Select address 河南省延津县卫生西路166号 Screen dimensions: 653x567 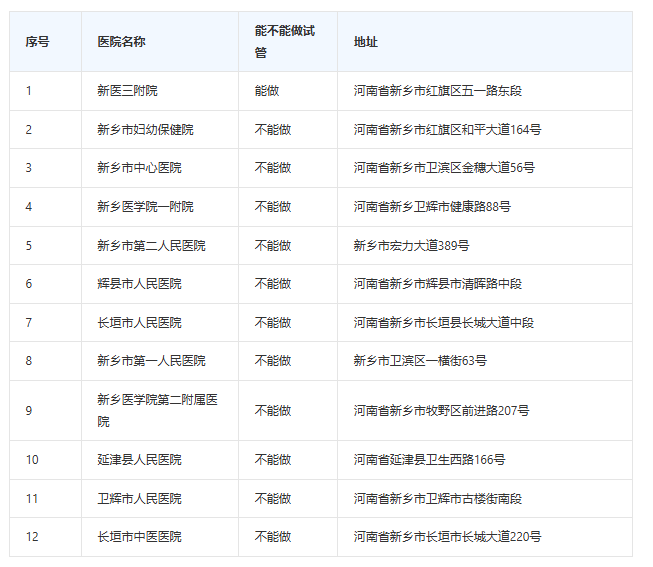pyautogui.click(x=429, y=460)
